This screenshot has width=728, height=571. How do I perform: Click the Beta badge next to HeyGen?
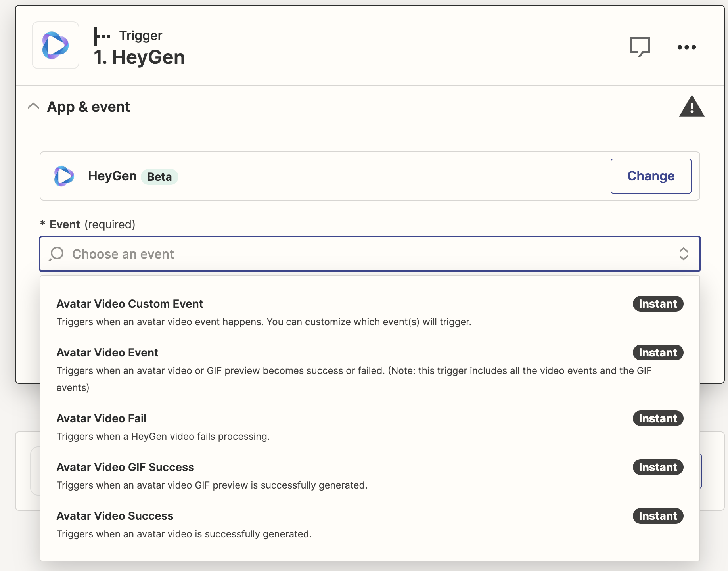159,176
